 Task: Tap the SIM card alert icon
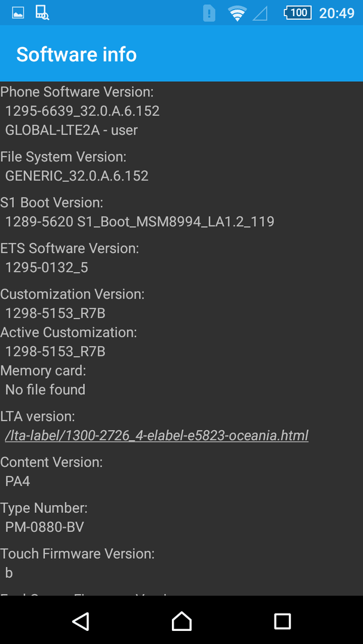click(209, 13)
